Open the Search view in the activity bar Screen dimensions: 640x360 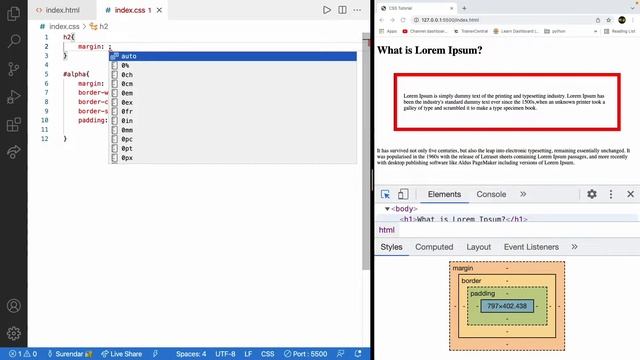(x=13, y=41)
